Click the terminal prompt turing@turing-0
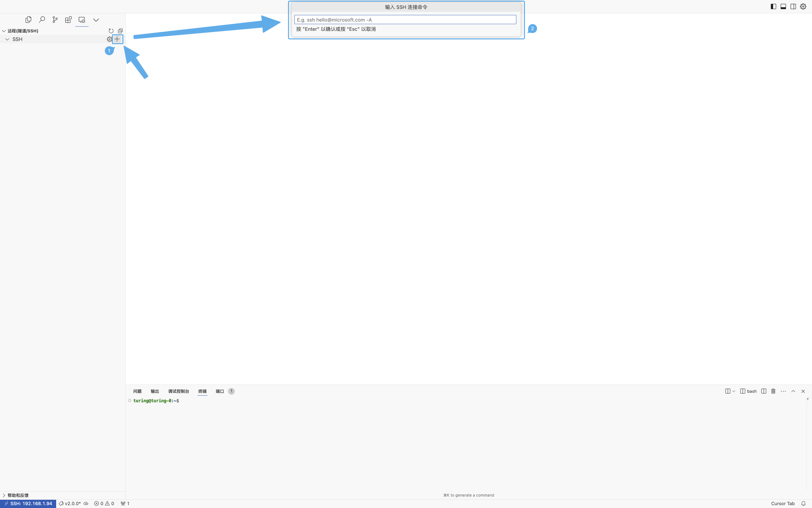This screenshot has height=508, width=812. (152, 400)
